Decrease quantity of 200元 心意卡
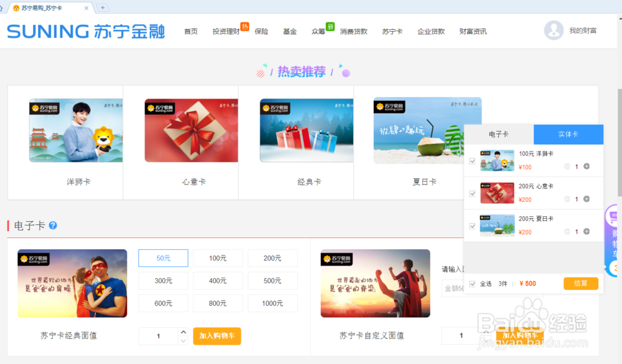This screenshot has width=622, height=364. pyautogui.click(x=567, y=199)
